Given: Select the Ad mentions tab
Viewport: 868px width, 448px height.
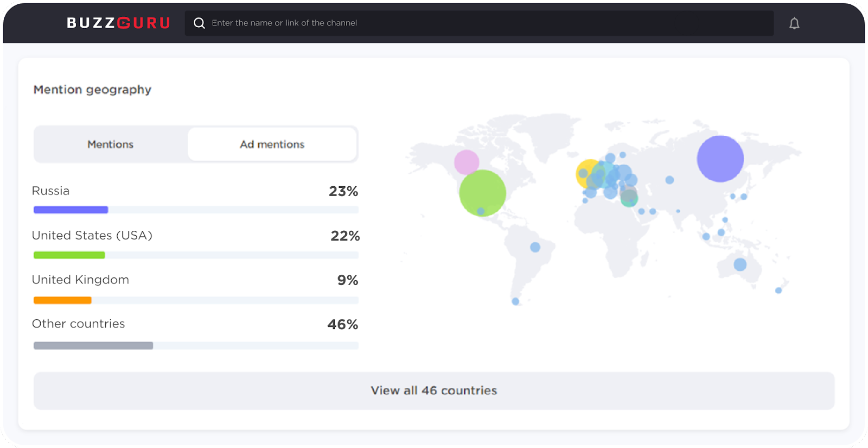Looking at the screenshot, I should (x=272, y=144).
